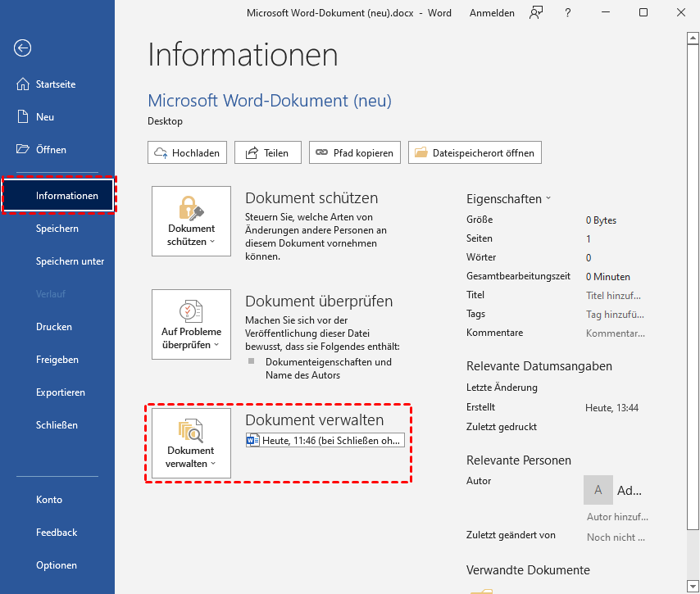Click the Kommentare hinzufügen field
This screenshot has height=594, width=700.
coord(616,333)
